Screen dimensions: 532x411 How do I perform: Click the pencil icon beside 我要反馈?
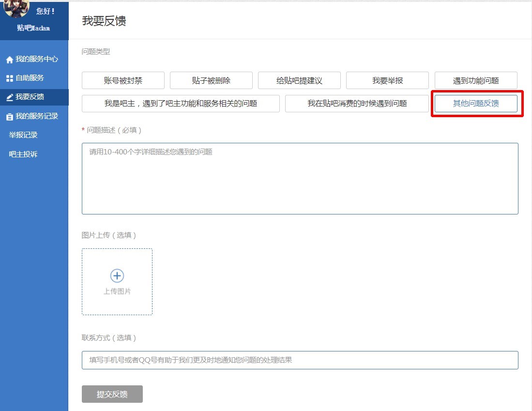pos(9,97)
